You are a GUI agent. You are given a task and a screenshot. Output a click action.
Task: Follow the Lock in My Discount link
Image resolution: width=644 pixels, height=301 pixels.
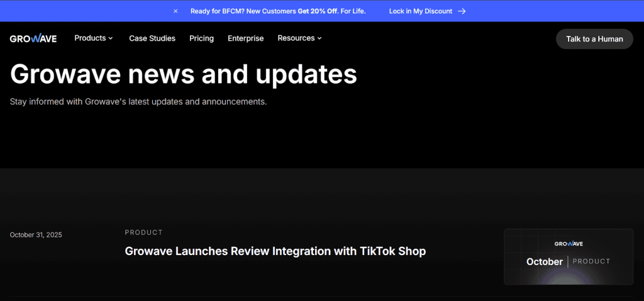pos(420,11)
